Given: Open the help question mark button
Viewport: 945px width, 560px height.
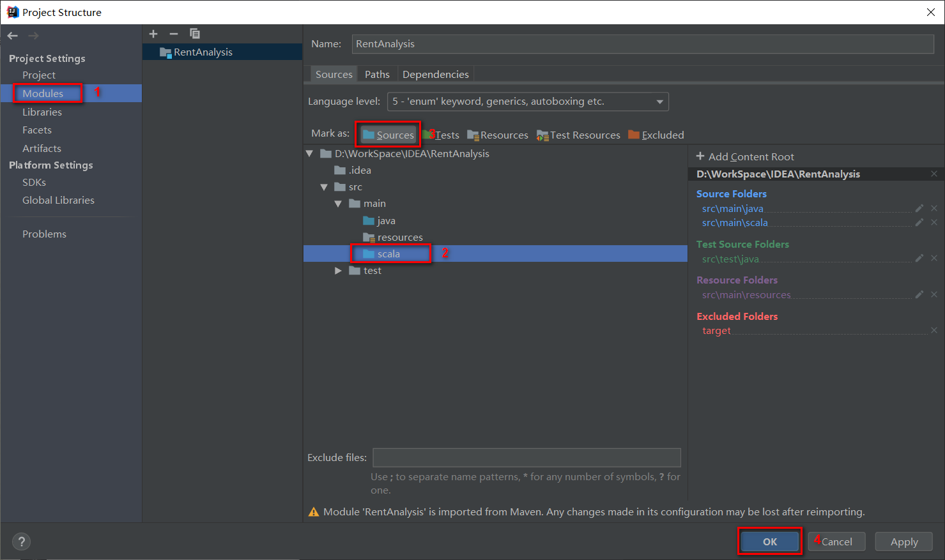Looking at the screenshot, I should 21,541.
